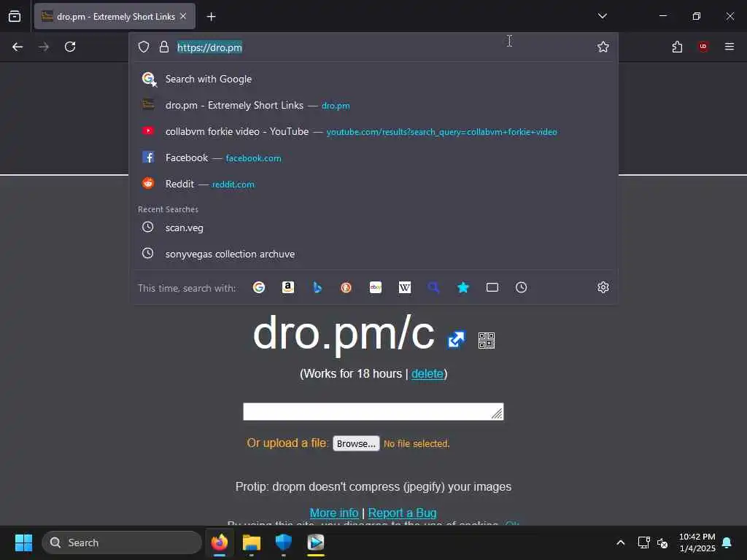747x560 pixels.
Task: Close the dro.pm tab
Action: (x=183, y=16)
